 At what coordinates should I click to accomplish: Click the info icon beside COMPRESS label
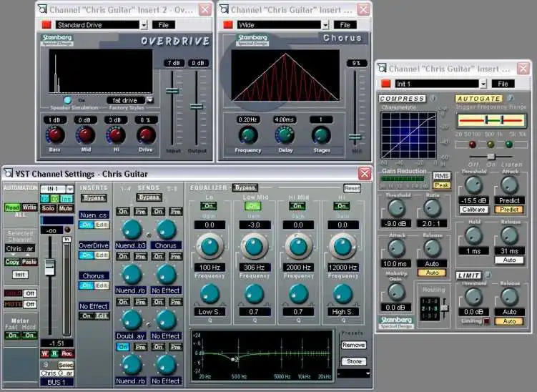(433, 98)
